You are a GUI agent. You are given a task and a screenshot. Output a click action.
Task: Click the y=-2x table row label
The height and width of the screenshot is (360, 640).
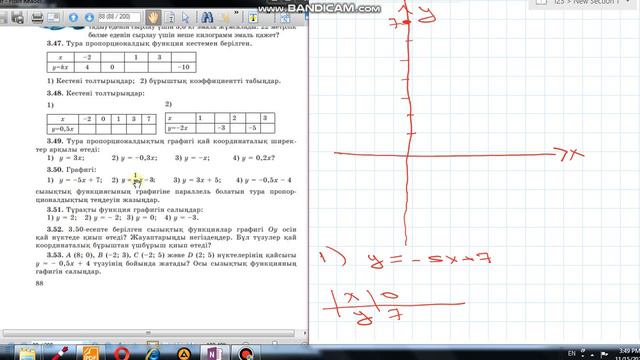click(x=180, y=128)
